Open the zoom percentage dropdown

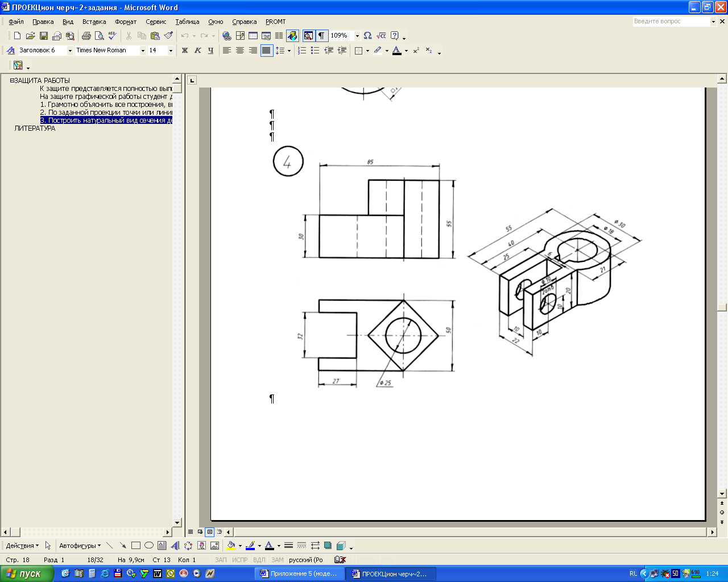tap(357, 36)
